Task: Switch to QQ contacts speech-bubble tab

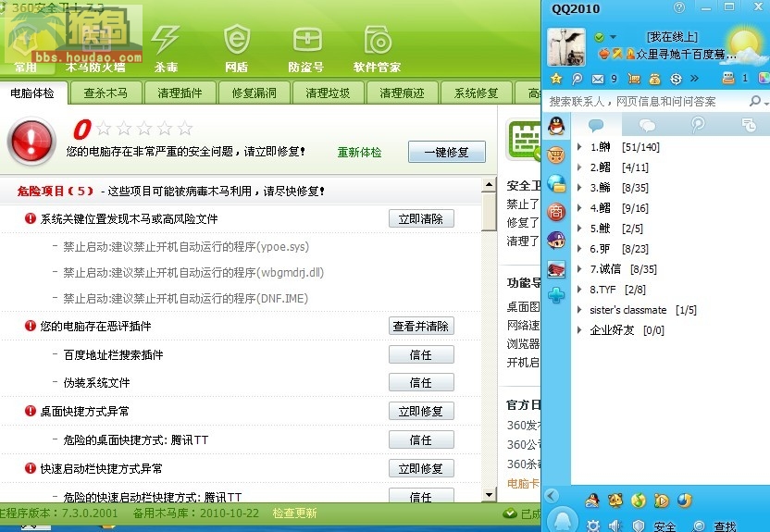Action: 596,125
